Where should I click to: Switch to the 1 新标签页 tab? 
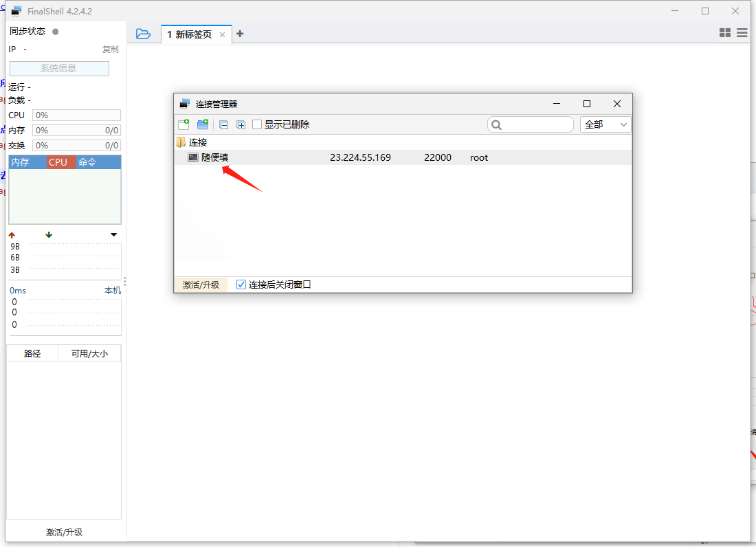point(189,34)
